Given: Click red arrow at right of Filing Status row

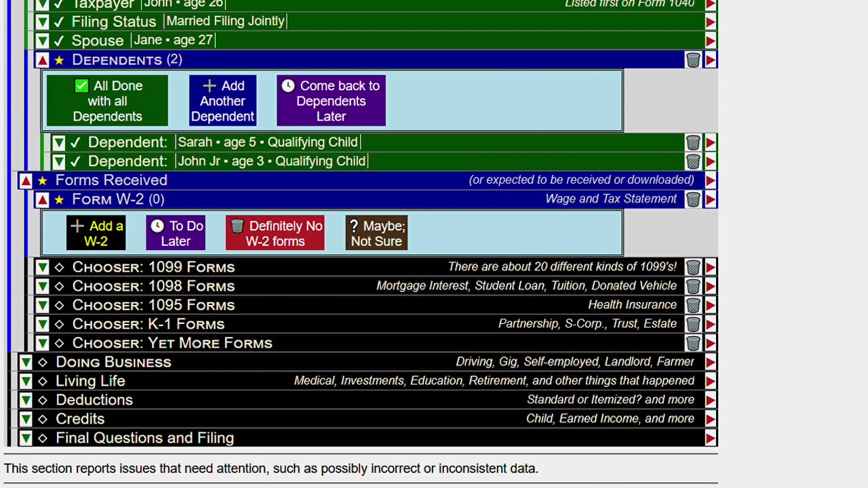Looking at the screenshot, I should click(x=710, y=22).
